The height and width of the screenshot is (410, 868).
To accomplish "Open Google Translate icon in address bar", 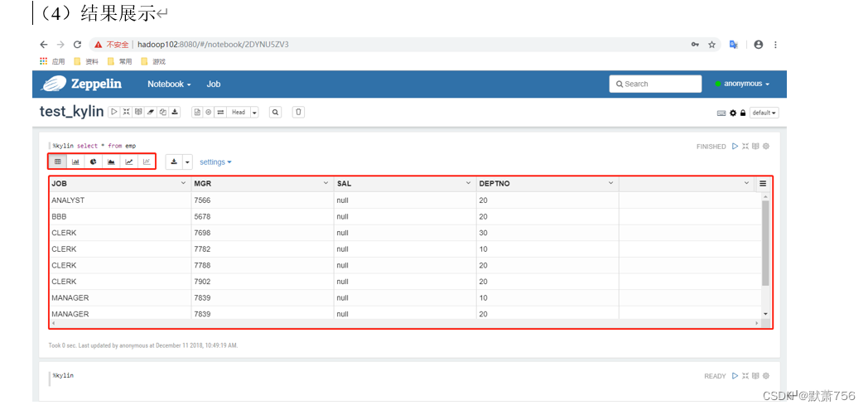I will point(734,45).
